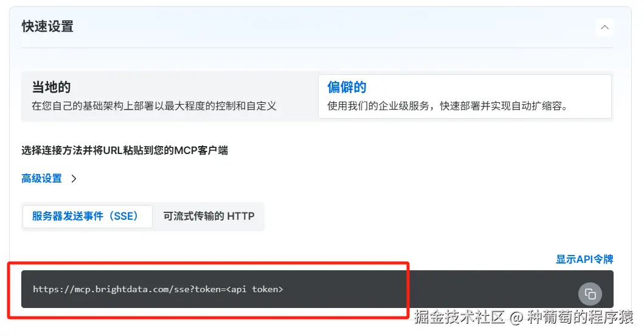Click the https://mcp.brightdata.com/sse URL text

click(x=111, y=289)
